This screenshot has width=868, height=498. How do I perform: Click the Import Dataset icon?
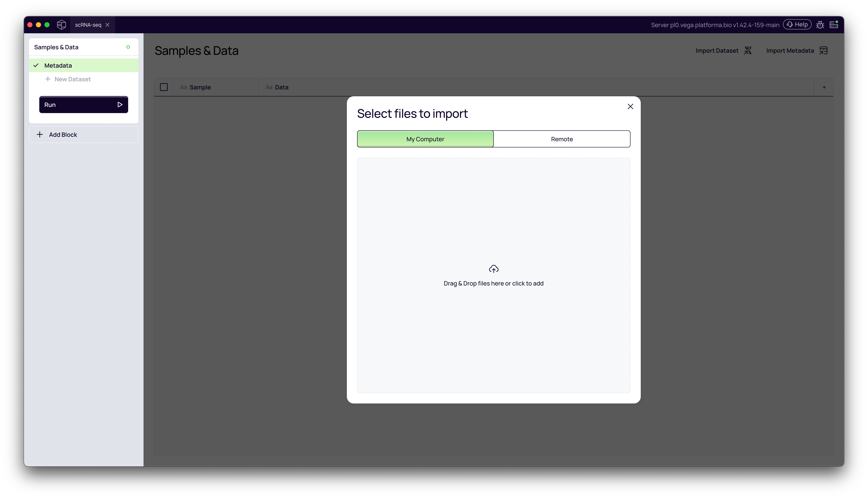coord(748,50)
